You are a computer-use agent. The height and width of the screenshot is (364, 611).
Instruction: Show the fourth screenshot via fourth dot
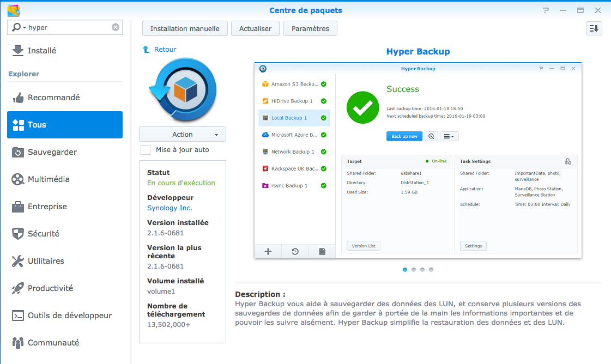tap(431, 270)
